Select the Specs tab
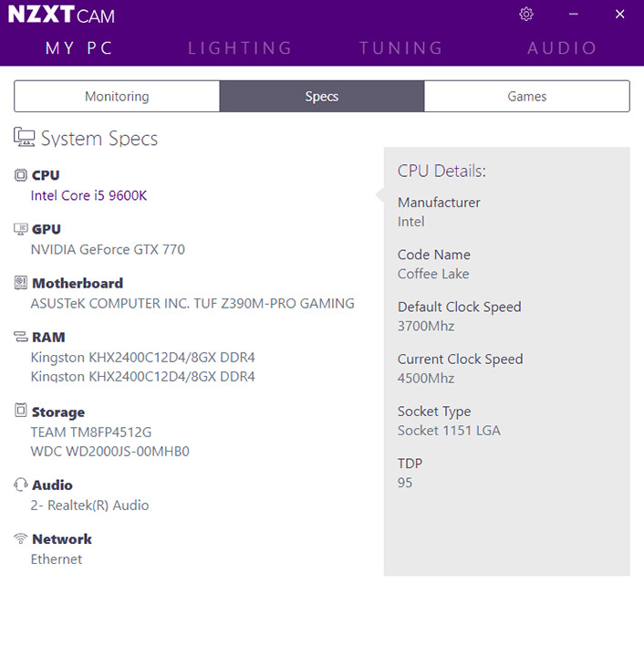Image resolution: width=644 pixels, height=657 pixels. 322,97
